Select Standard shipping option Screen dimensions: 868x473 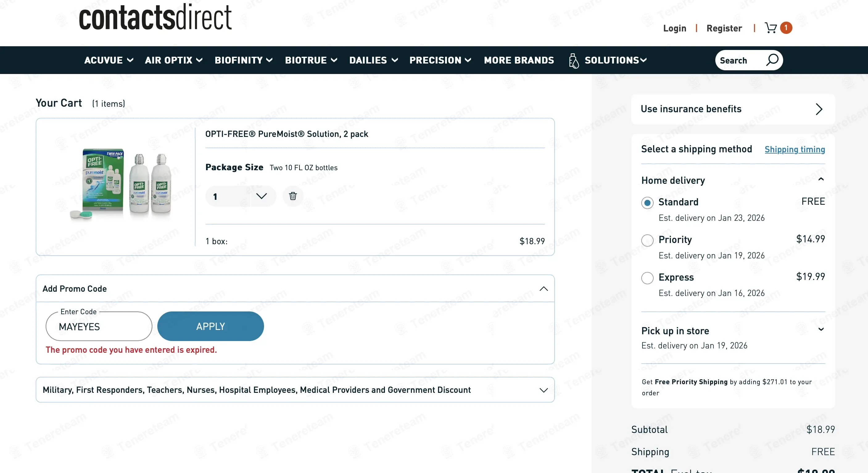tap(647, 203)
